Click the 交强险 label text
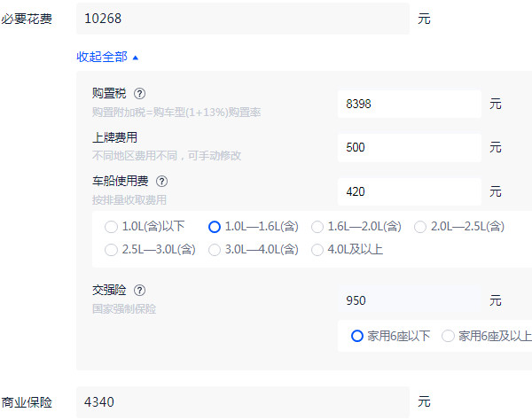This screenshot has width=532, height=420. tap(109, 290)
